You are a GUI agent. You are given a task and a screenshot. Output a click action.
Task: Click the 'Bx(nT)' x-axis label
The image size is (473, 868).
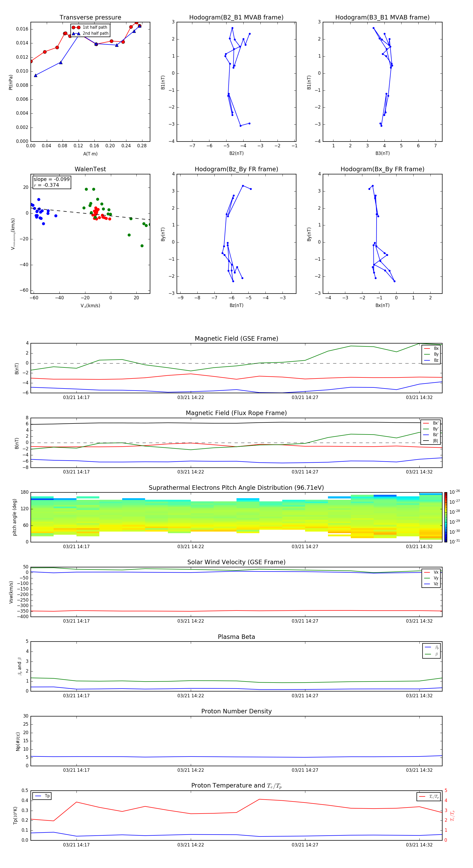pos(382,305)
